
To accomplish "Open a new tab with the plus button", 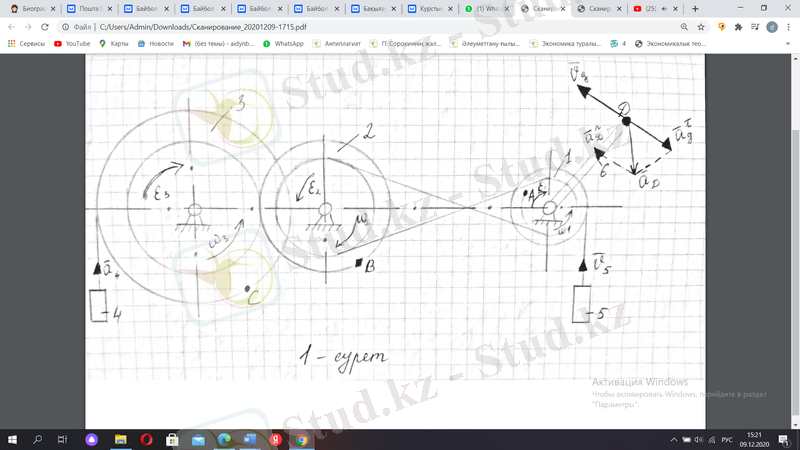I will tap(695, 9).
